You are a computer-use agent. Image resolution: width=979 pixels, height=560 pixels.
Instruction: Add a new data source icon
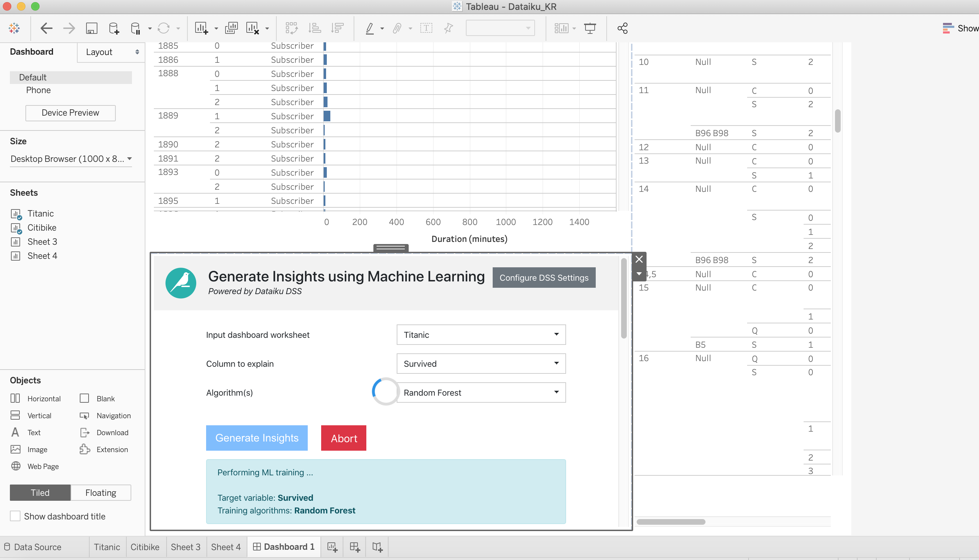[114, 28]
